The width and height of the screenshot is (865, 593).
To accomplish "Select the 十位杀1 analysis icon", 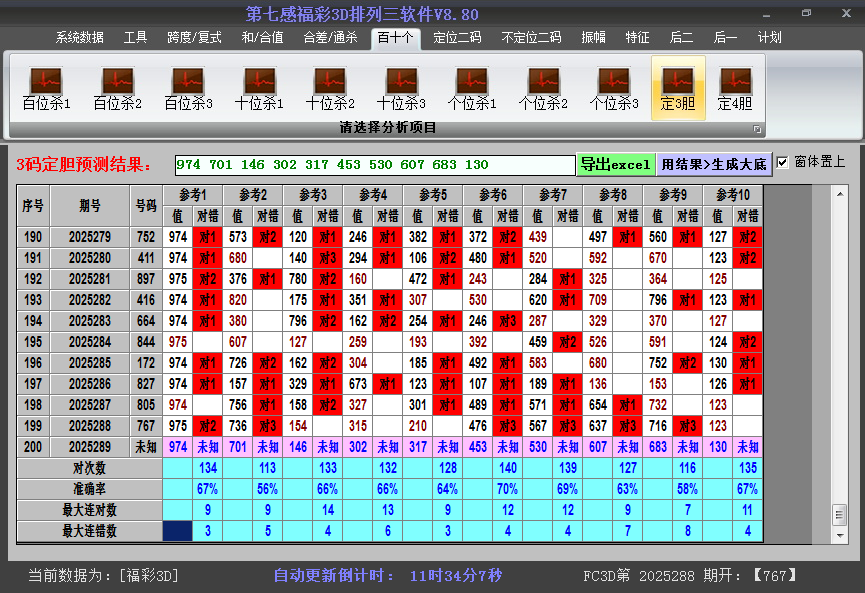I will click(x=259, y=85).
